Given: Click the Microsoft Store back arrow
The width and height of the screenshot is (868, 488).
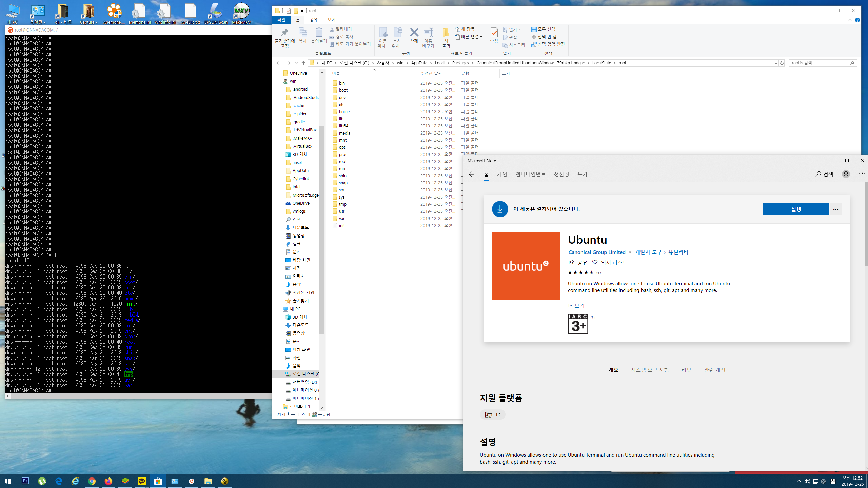Looking at the screenshot, I should pos(472,174).
